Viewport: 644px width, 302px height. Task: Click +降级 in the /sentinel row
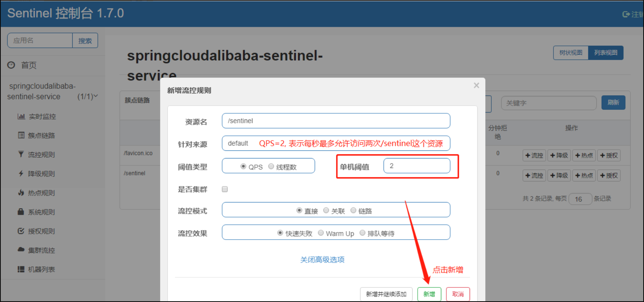pyautogui.click(x=559, y=175)
